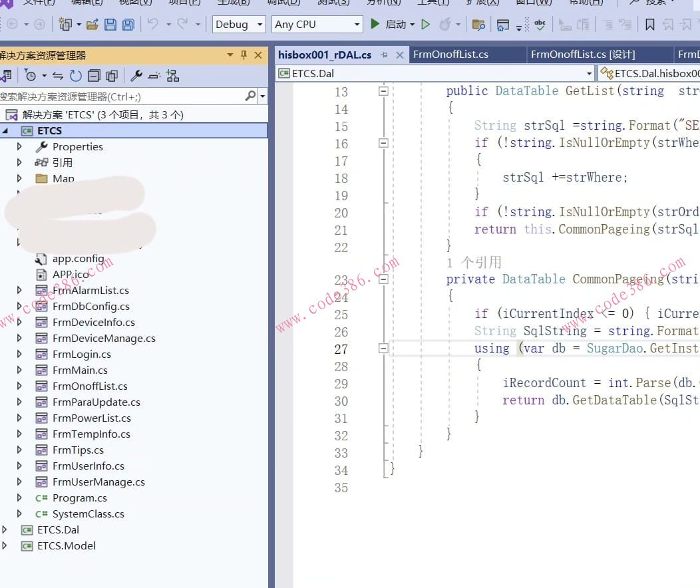Pin the Solution Explorer panel
This screenshot has height=588, width=700.
pos(244,55)
